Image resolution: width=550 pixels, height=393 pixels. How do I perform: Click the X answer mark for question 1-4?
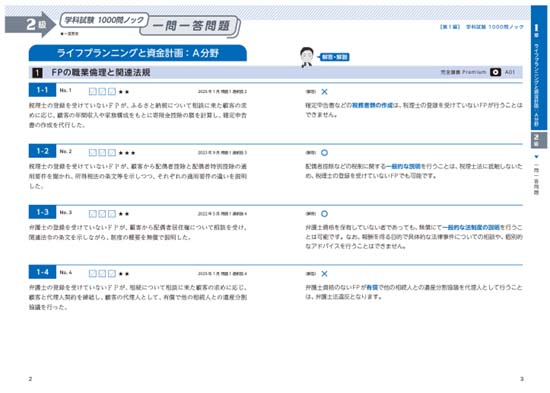pyautogui.click(x=324, y=274)
